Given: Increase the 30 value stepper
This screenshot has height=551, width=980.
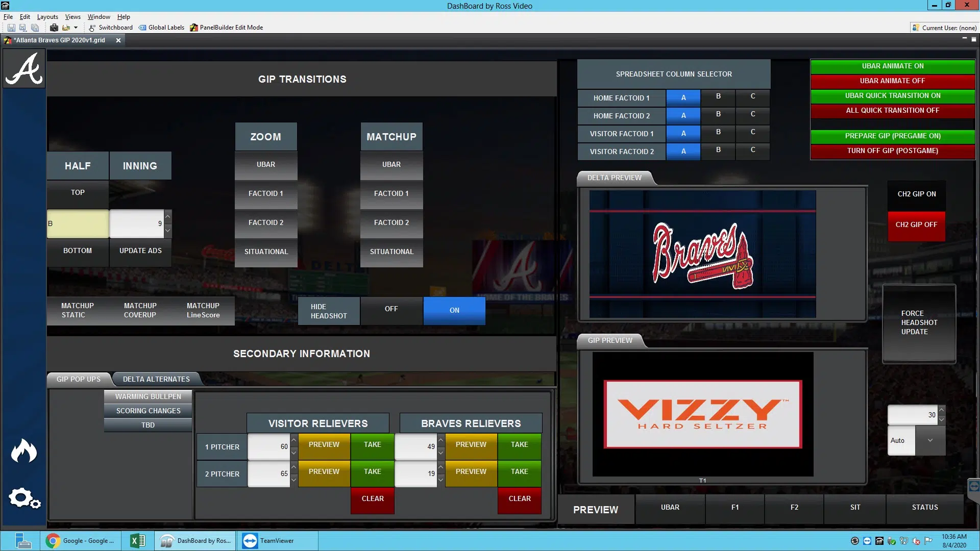Looking at the screenshot, I should (x=941, y=410).
